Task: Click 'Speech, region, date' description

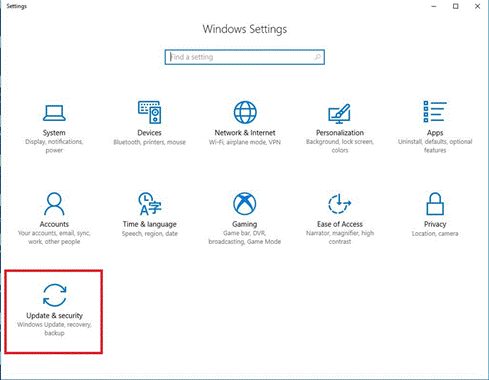Action: click(150, 234)
